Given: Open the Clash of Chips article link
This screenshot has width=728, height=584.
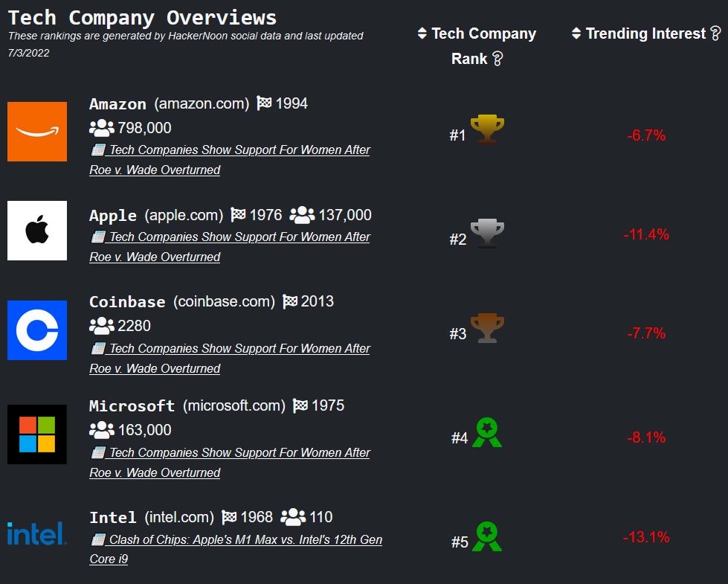Looking at the screenshot, I should pos(245,540).
